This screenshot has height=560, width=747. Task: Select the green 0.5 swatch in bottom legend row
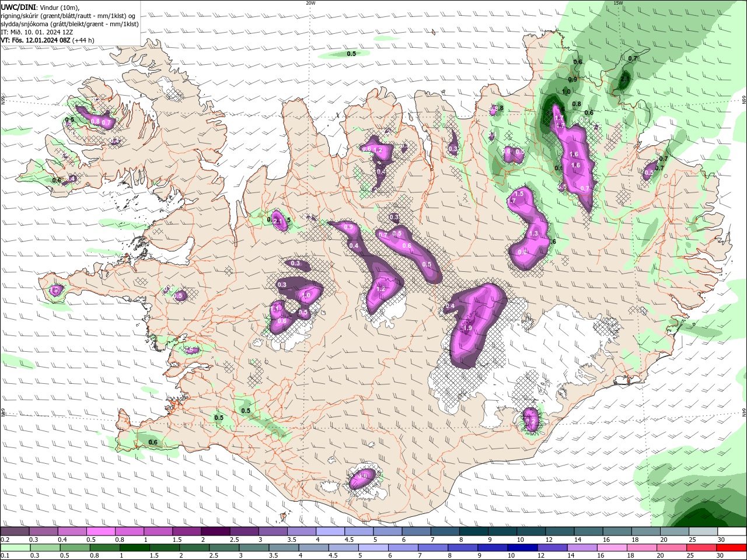(74, 548)
